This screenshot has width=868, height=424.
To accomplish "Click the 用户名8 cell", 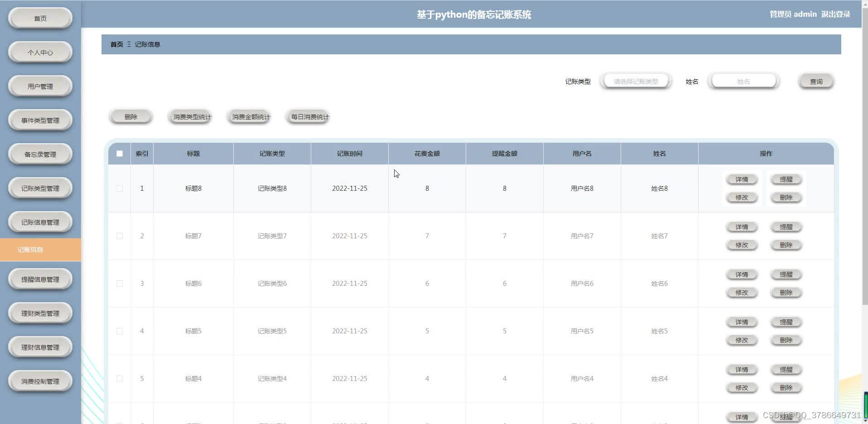I will click(582, 188).
